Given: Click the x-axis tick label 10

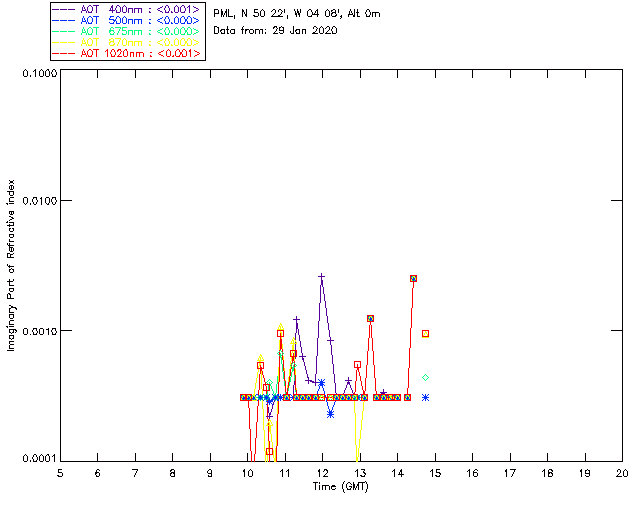Looking at the screenshot, I should pos(247,474).
